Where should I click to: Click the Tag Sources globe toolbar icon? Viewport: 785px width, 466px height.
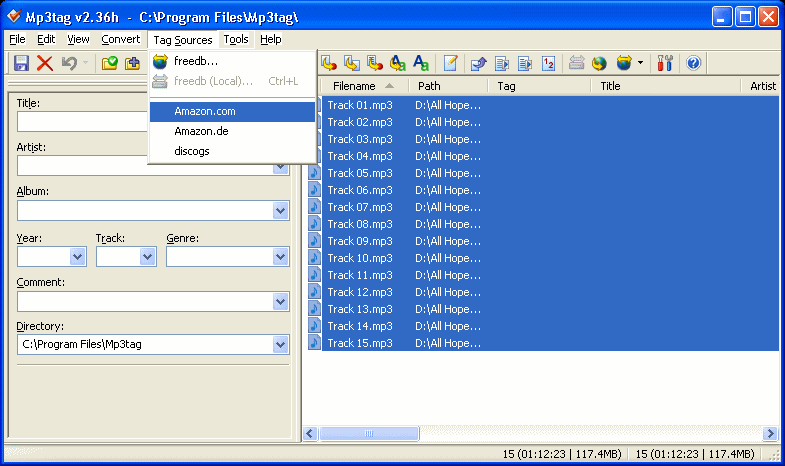[624, 63]
